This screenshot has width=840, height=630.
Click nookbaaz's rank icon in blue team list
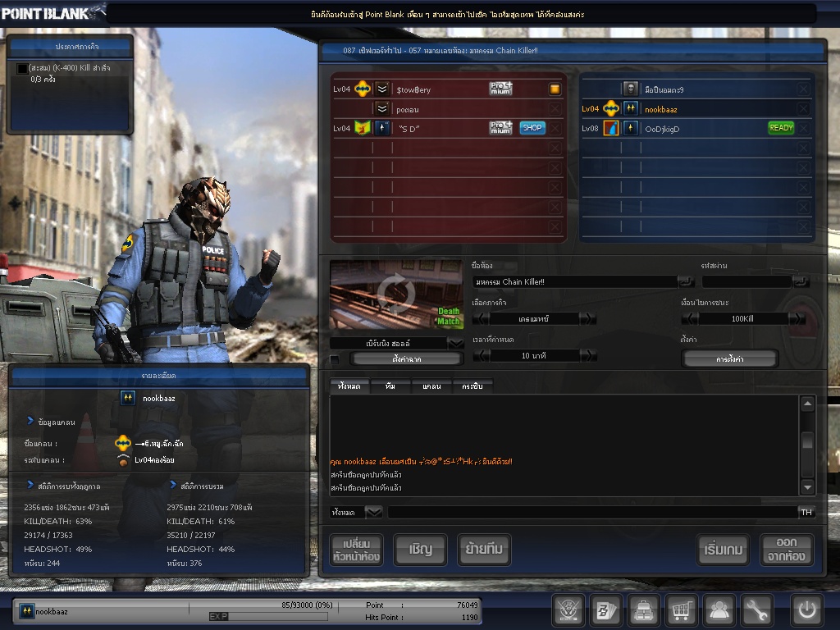coord(631,108)
